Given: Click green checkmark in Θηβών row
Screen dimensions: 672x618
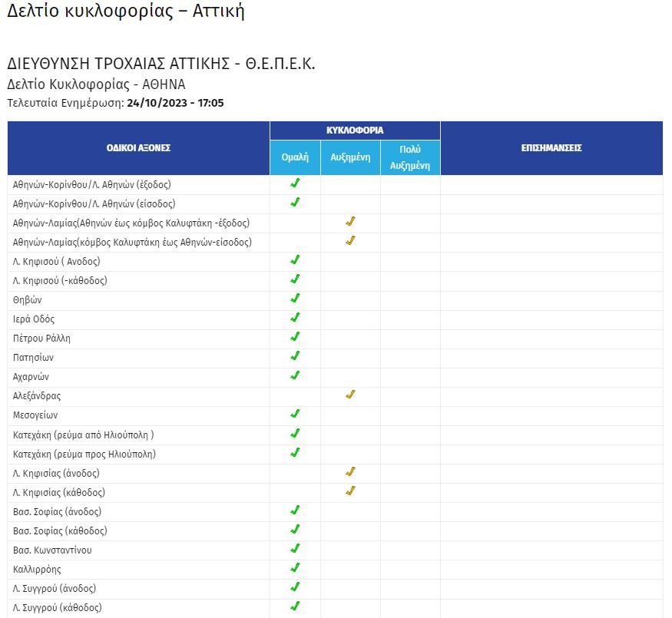Looking at the screenshot, I should (x=295, y=299).
